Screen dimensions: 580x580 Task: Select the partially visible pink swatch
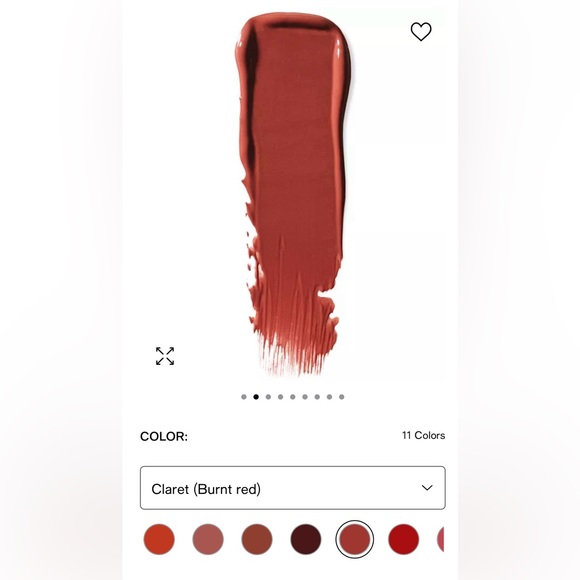(441, 539)
